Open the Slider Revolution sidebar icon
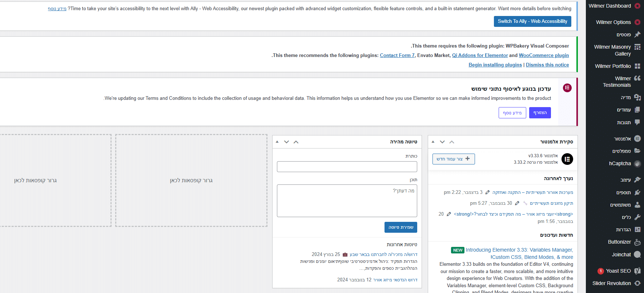The height and width of the screenshot is (293, 644). [x=637, y=283]
